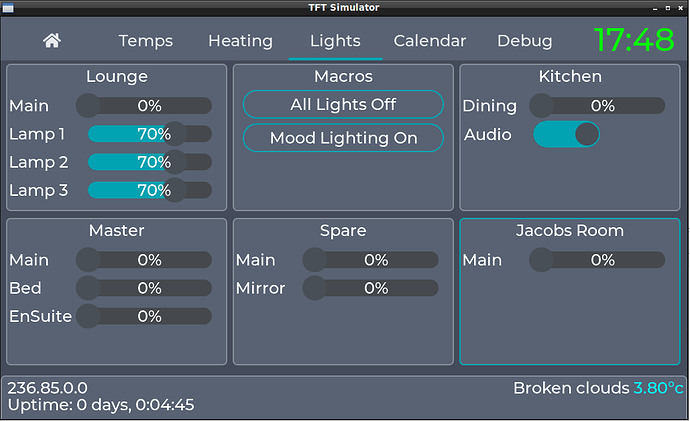
Task: Click the green 17:48 clock display
Action: [634, 40]
